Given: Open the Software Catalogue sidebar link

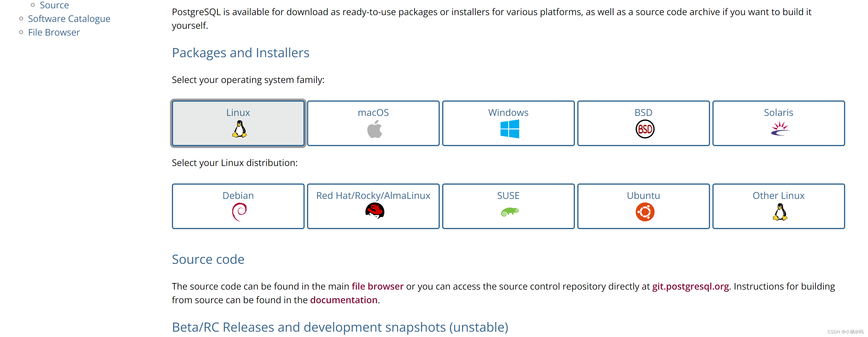Looking at the screenshot, I should coord(69,19).
